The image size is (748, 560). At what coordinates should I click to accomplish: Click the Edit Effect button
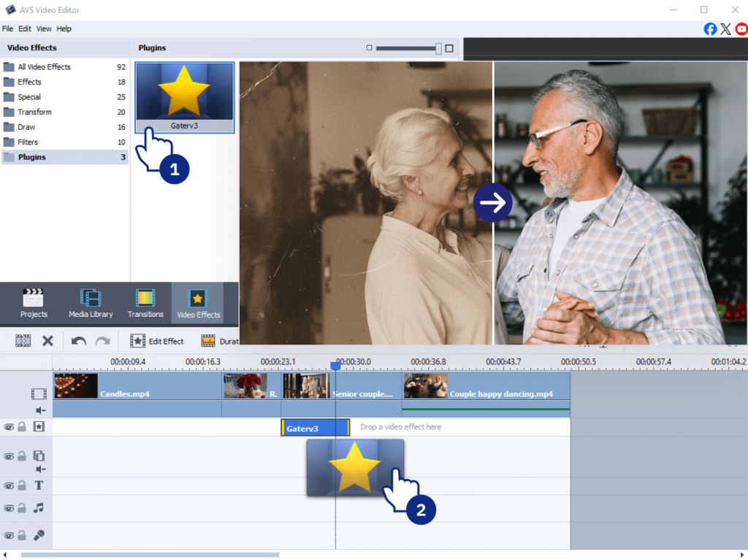click(x=157, y=341)
